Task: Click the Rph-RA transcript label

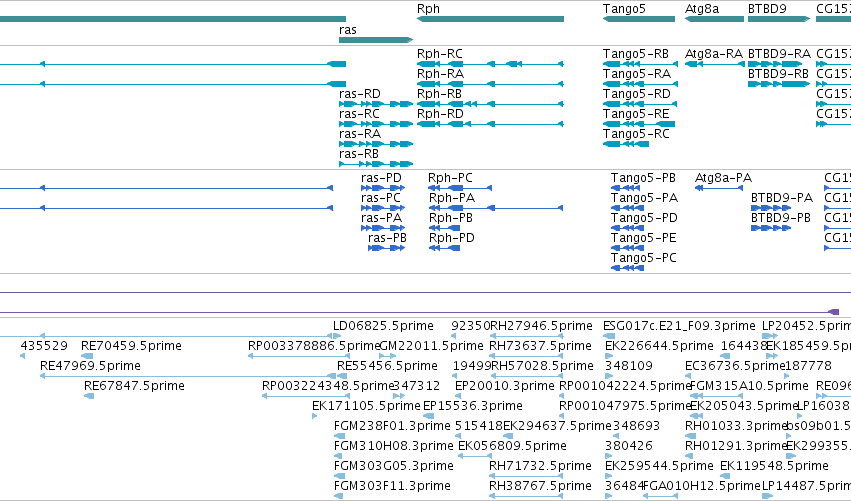Action: coord(440,74)
